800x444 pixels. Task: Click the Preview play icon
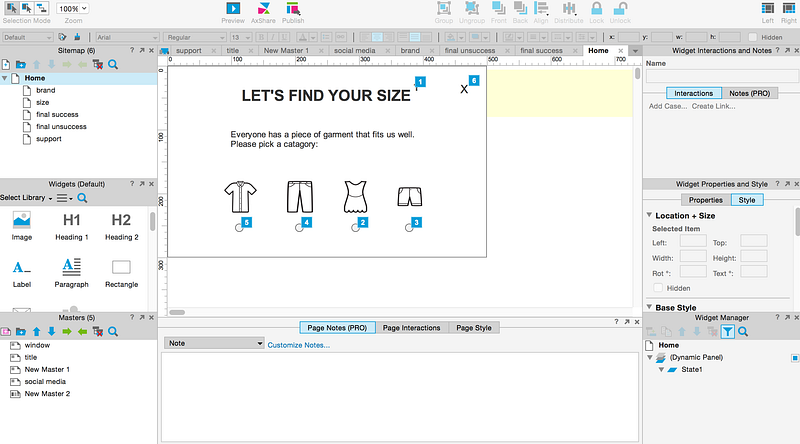coord(233,8)
